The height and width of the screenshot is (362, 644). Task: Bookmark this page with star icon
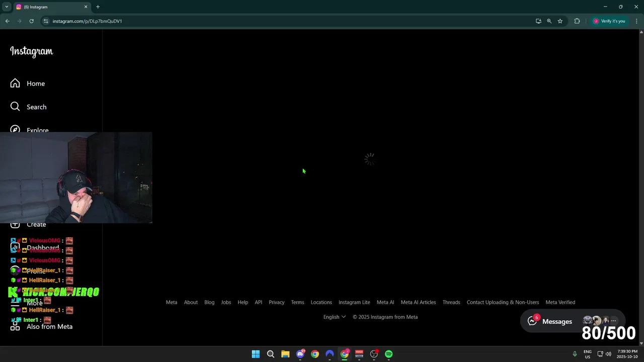click(560, 21)
